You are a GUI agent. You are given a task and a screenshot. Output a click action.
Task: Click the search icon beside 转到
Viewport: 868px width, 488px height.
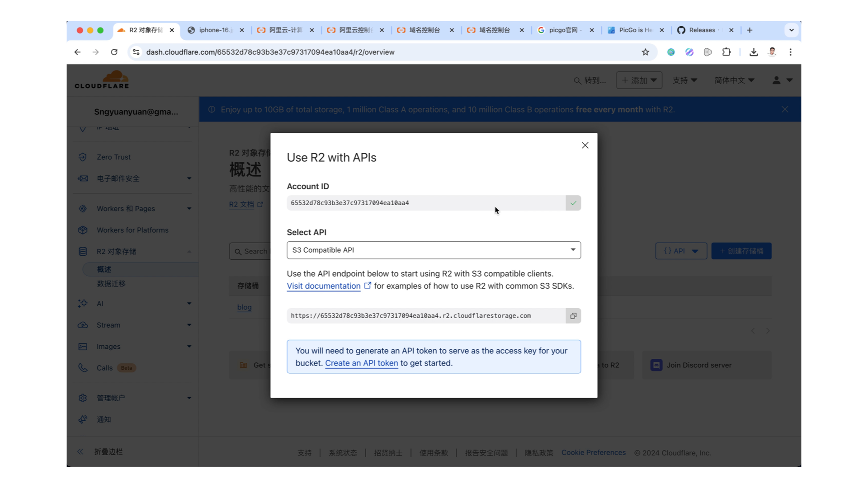pos(577,80)
